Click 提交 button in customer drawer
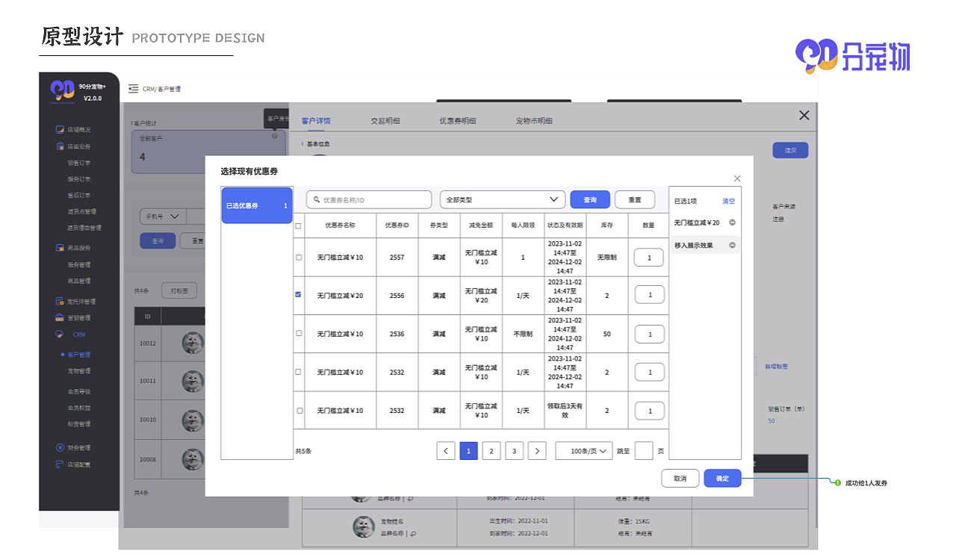 pyautogui.click(x=790, y=150)
